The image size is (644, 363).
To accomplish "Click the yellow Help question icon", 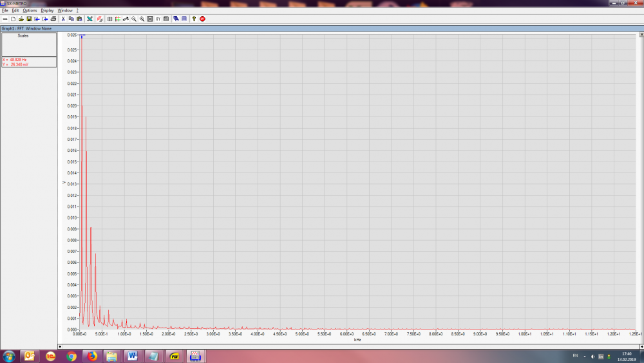I will coord(194,19).
